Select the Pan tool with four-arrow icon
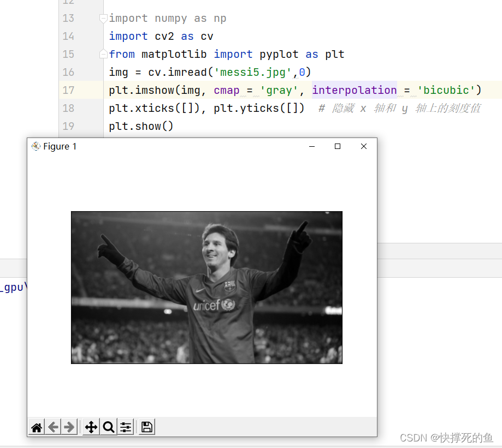This screenshot has height=448, width=502. [91, 427]
